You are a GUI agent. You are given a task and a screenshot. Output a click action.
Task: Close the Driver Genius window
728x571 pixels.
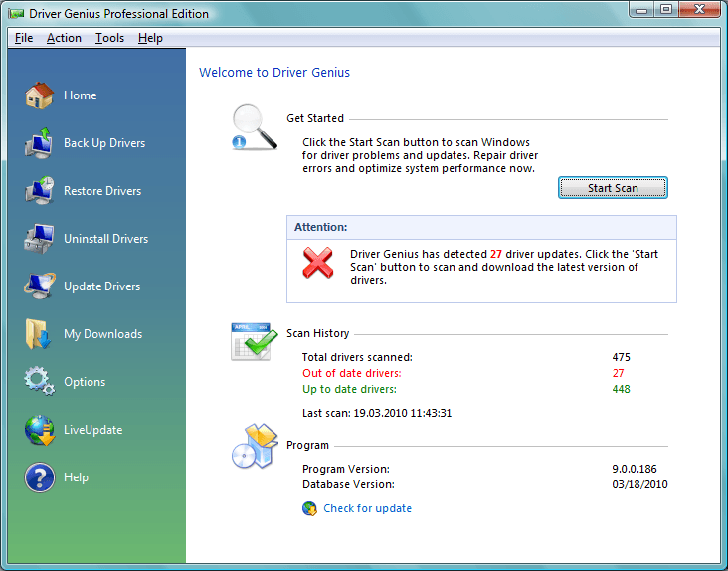[x=700, y=10]
